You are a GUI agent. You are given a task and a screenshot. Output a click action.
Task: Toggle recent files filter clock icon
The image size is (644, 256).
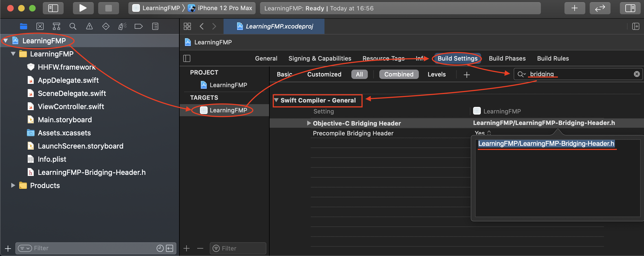[x=160, y=248]
